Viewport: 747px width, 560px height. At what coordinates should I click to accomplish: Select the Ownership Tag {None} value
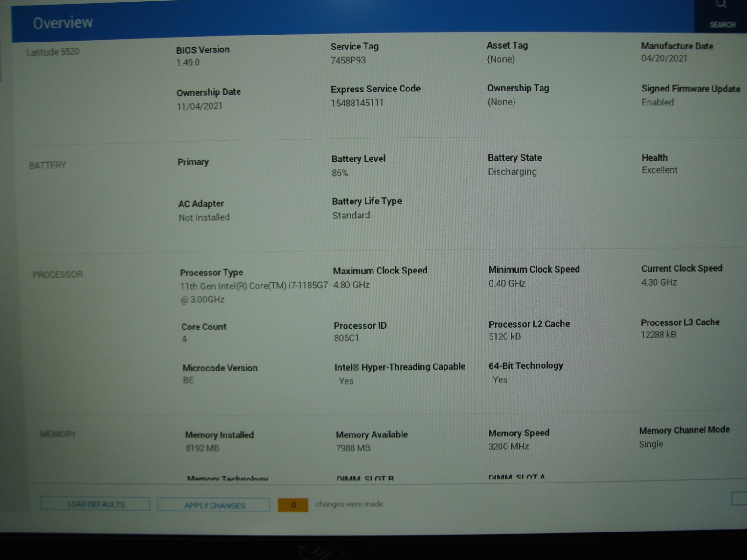(501, 102)
